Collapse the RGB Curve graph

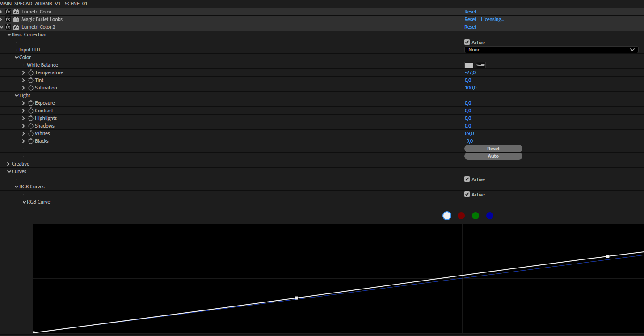point(24,202)
